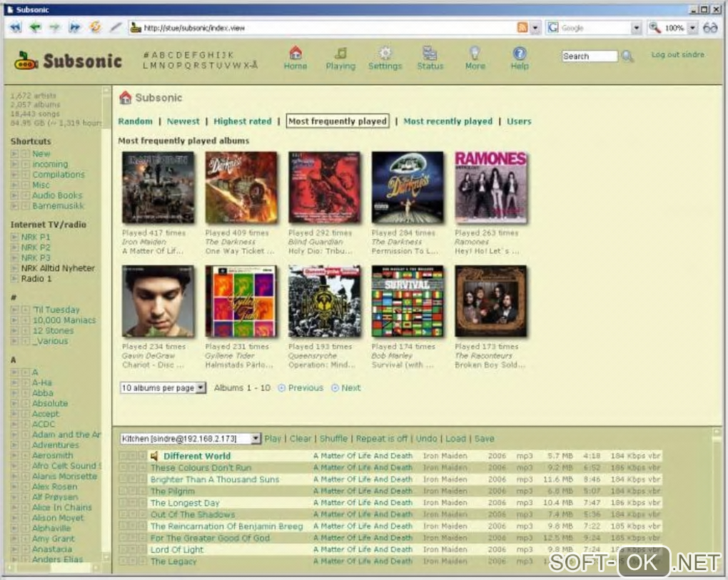Viewport: 728px width, 580px height.
Task: Open Help via question-mark icon
Action: 520,53
